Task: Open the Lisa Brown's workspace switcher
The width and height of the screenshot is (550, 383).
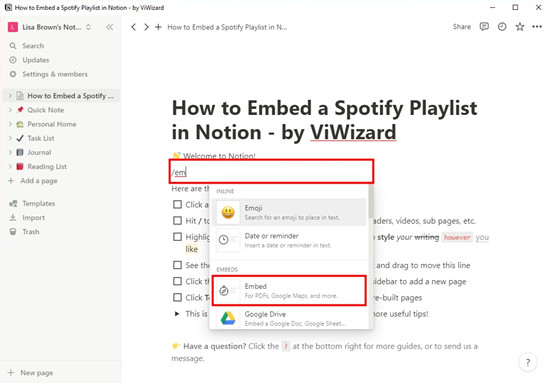Action: [x=50, y=27]
